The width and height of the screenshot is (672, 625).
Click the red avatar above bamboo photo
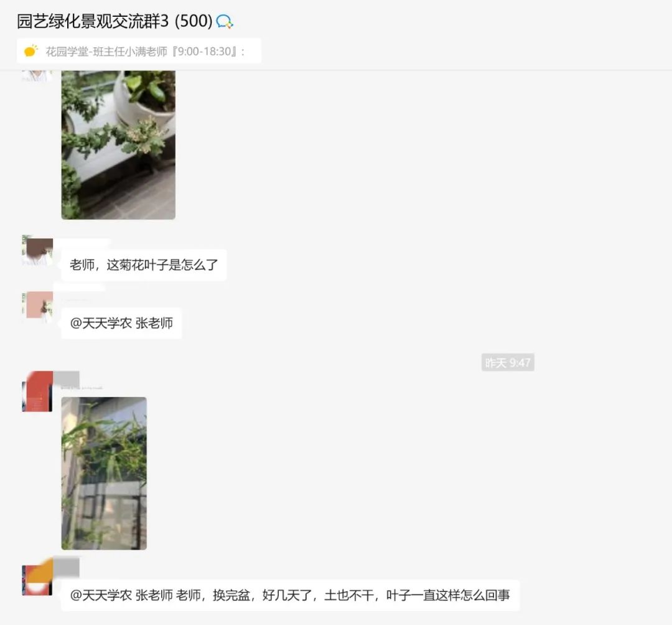coord(37,392)
